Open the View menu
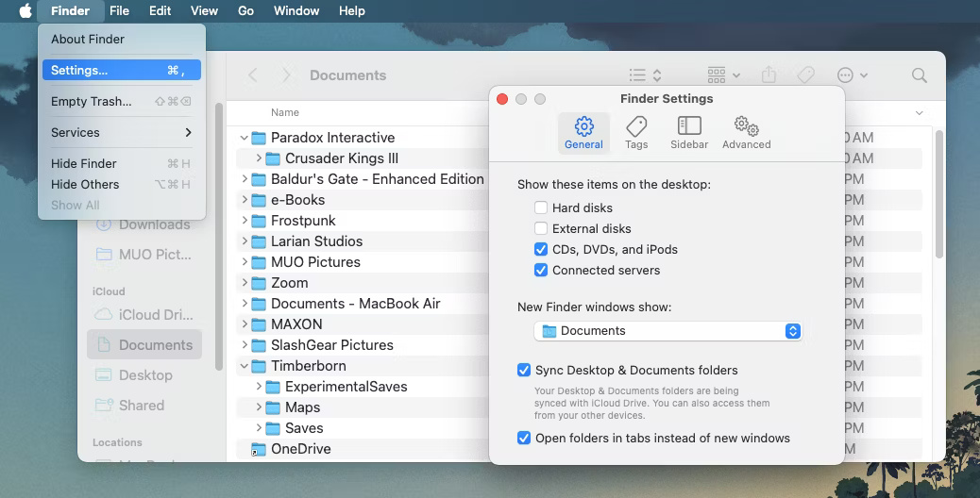Screen dimensions: 980x498 coord(204,10)
